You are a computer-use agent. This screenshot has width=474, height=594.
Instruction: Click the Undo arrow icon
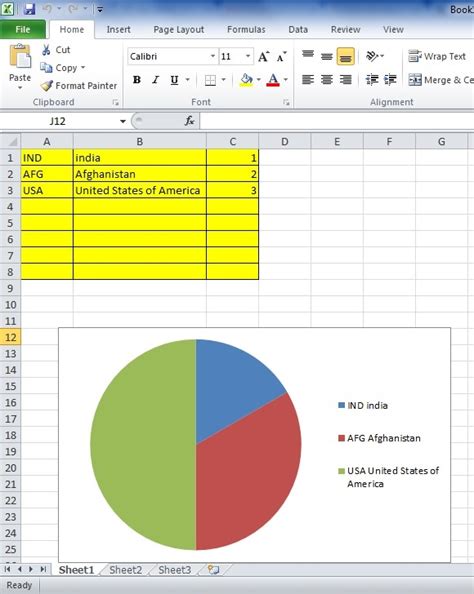click(x=47, y=8)
